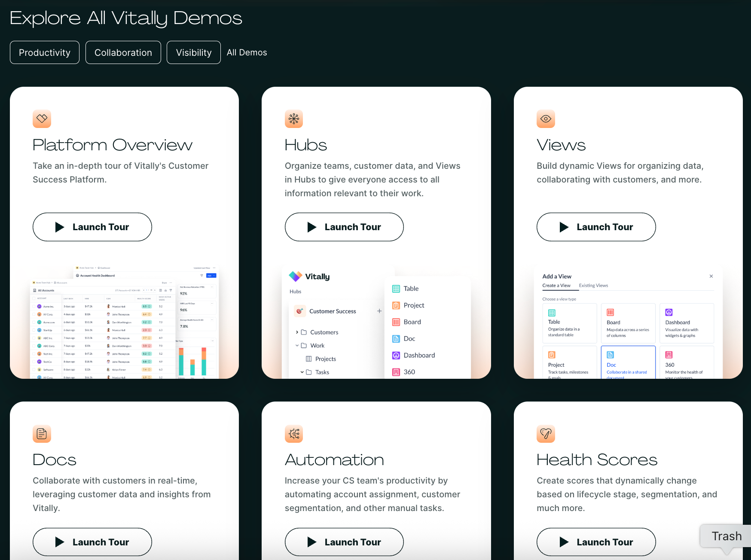Image resolution: width=751 pixels, height=560 pixels.
Task: Select the Project icon in Hubs preview list
Action: tap(396, 305)
